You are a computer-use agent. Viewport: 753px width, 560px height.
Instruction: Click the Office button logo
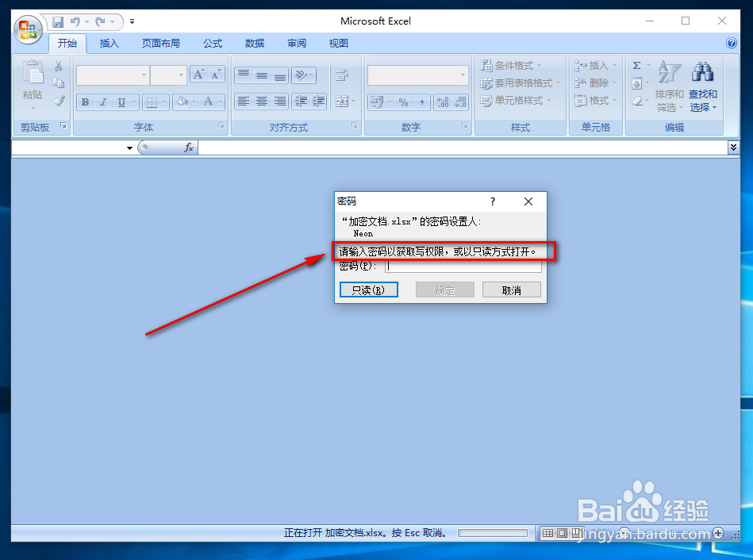point(28,30)
